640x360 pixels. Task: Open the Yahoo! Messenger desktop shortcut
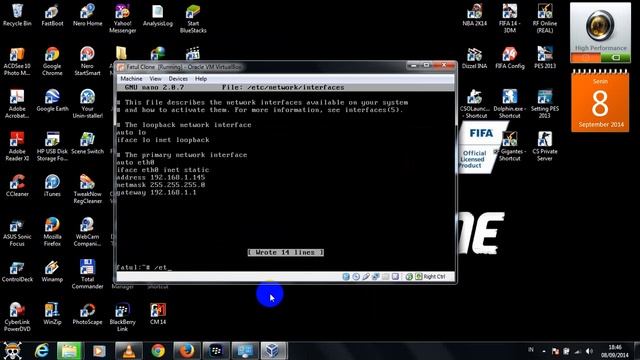pos(122,18)
